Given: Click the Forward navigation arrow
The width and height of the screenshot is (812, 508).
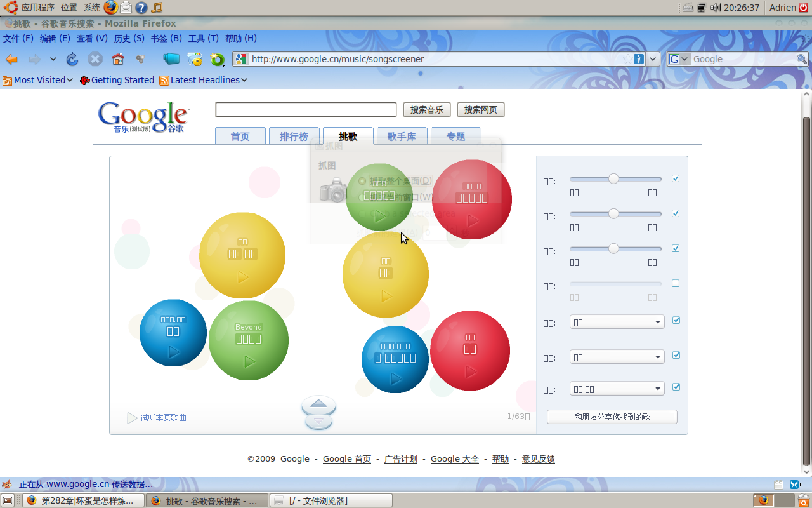Looking at the screenshot, I should [34, 59].
